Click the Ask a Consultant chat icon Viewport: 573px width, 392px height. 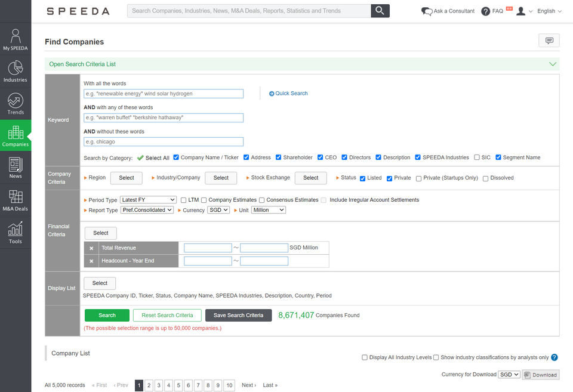click(x=426, y=11)
